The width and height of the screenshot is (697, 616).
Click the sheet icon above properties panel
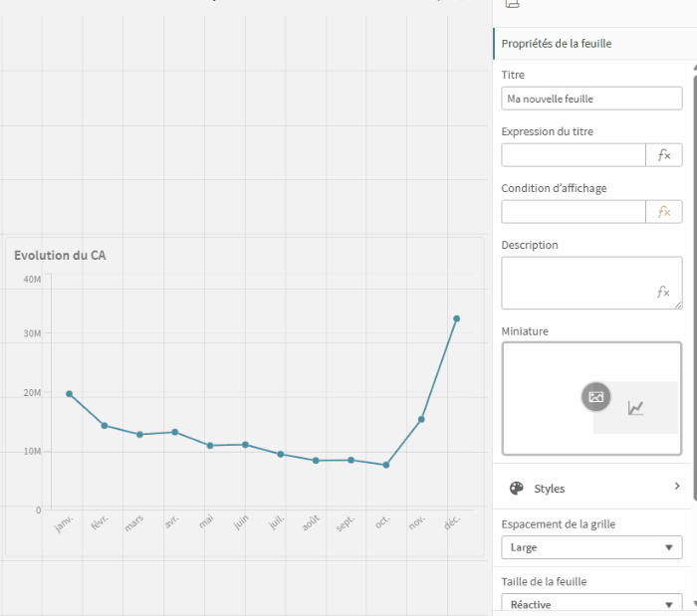click(512, 4)
